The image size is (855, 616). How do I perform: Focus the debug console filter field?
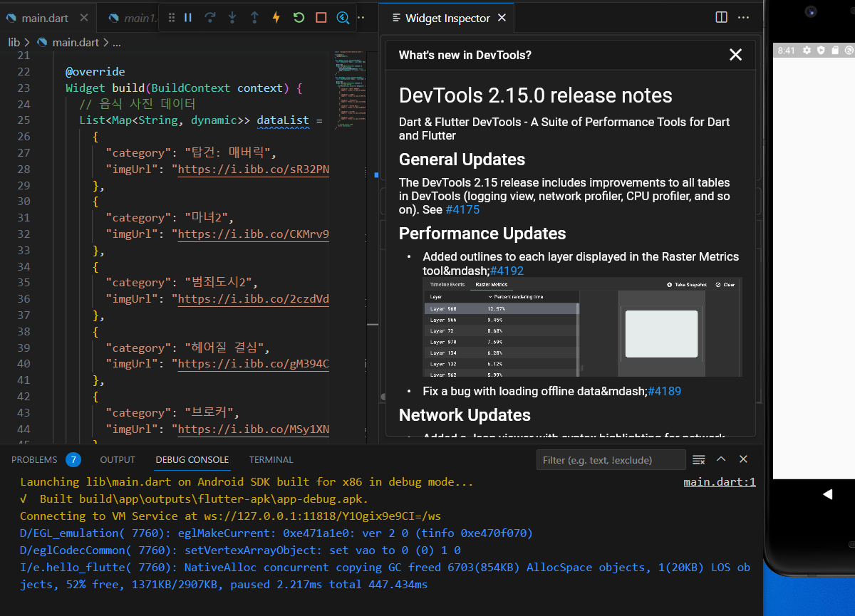point(611,459)
